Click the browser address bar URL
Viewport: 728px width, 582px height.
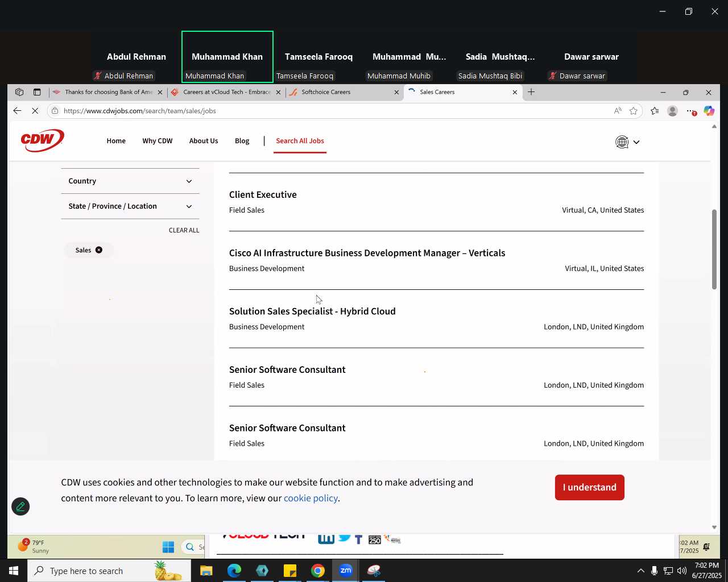[140, 111]
